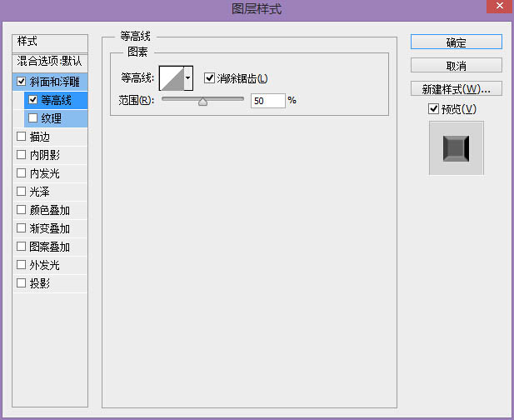Select 混合选项:默认 in the list
This screenshot has width=514, height=420.
[x=50, y=62]
